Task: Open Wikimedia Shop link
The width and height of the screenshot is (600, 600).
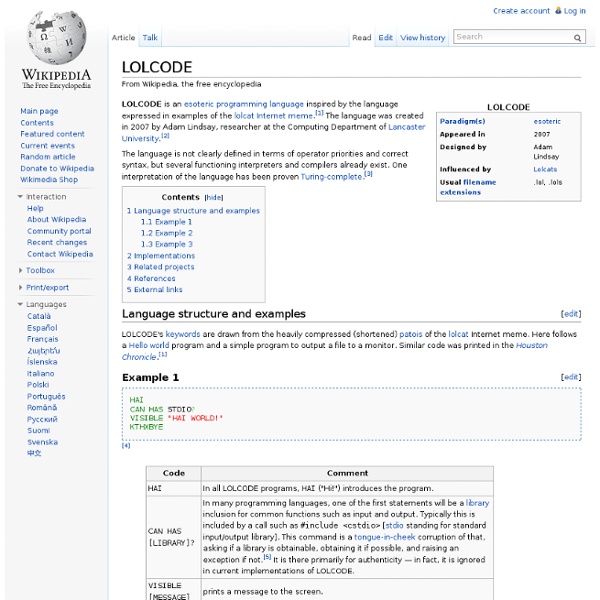Action: click(x=49, y=179)
